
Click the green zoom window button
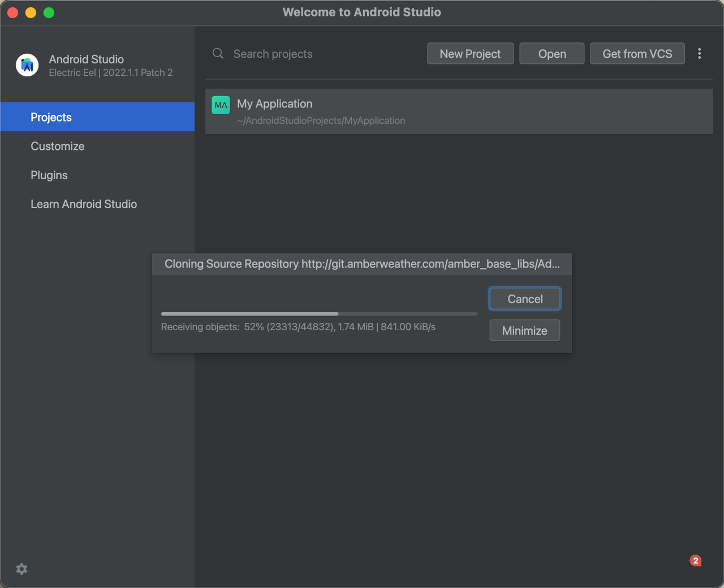(x=49, y=12)
